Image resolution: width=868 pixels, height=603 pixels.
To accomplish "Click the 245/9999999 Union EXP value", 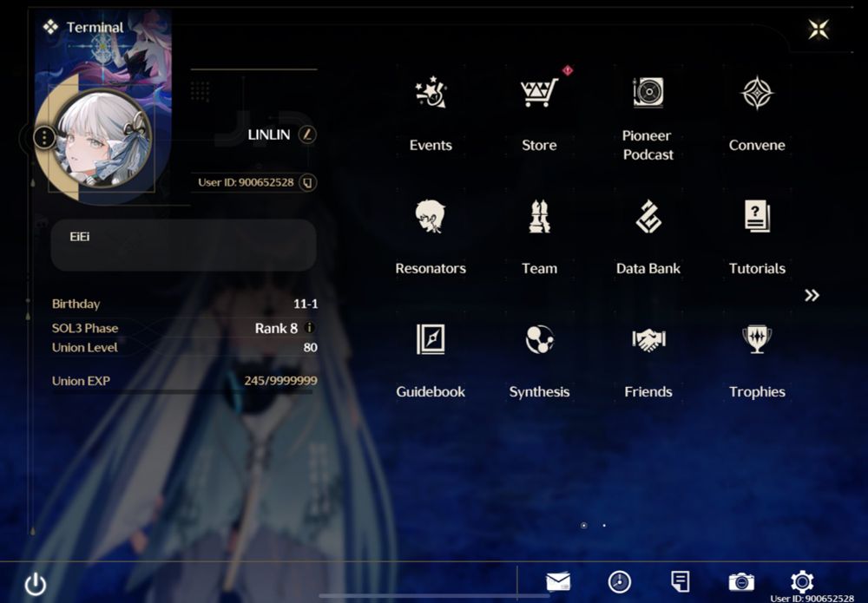I will 280,381.
